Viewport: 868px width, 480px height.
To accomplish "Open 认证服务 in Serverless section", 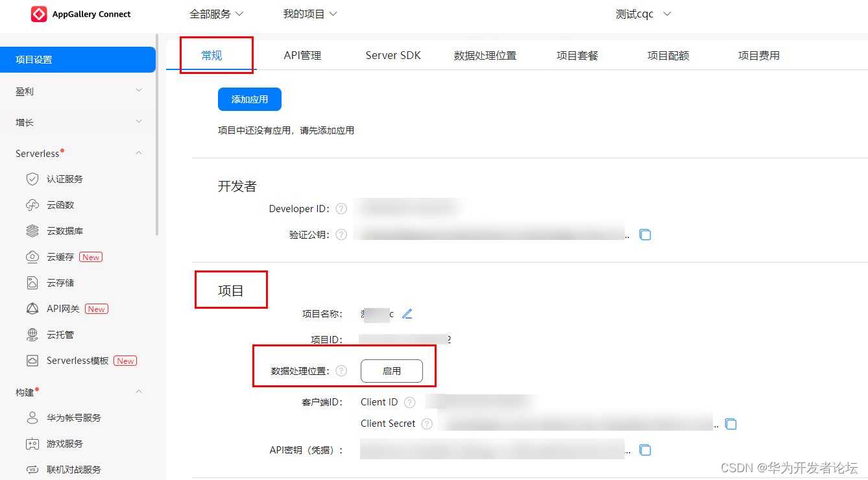I will coord(65,179).
